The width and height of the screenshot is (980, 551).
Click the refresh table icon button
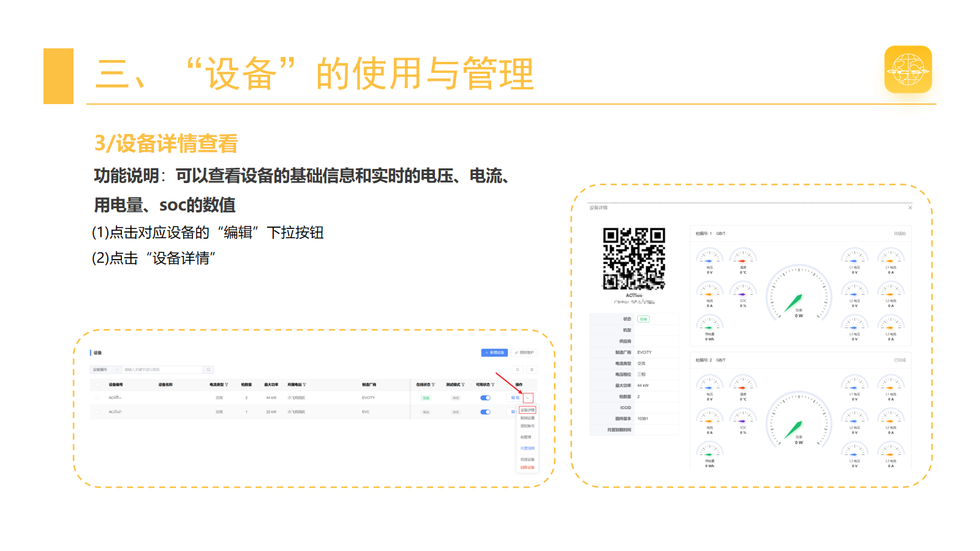(x=518, y=370)
